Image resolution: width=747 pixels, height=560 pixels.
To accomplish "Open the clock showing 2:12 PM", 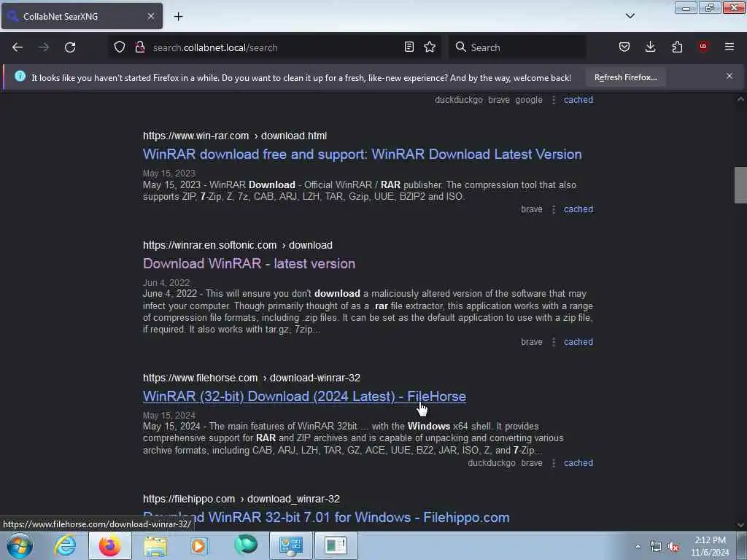I will click(x=710, y=546).
